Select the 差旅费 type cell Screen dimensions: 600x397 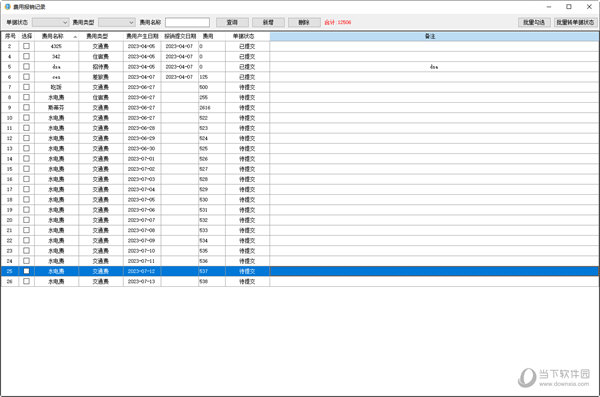tap(101, 77)
